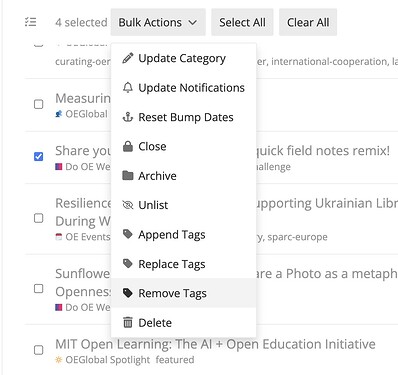The height and width of the screenshot is (375, 398).
Task: Click the OEGlobal Spotlight sun icon
Action: [59, 360]
